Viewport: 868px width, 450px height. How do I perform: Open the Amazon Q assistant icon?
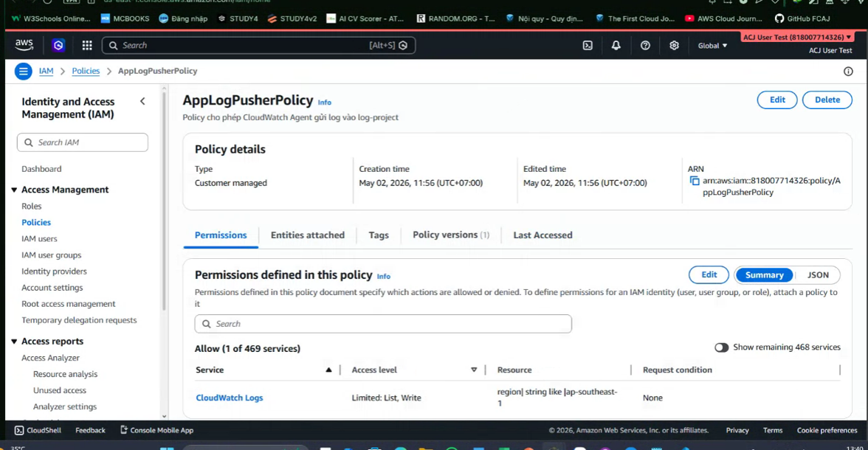tap(58, 46)
